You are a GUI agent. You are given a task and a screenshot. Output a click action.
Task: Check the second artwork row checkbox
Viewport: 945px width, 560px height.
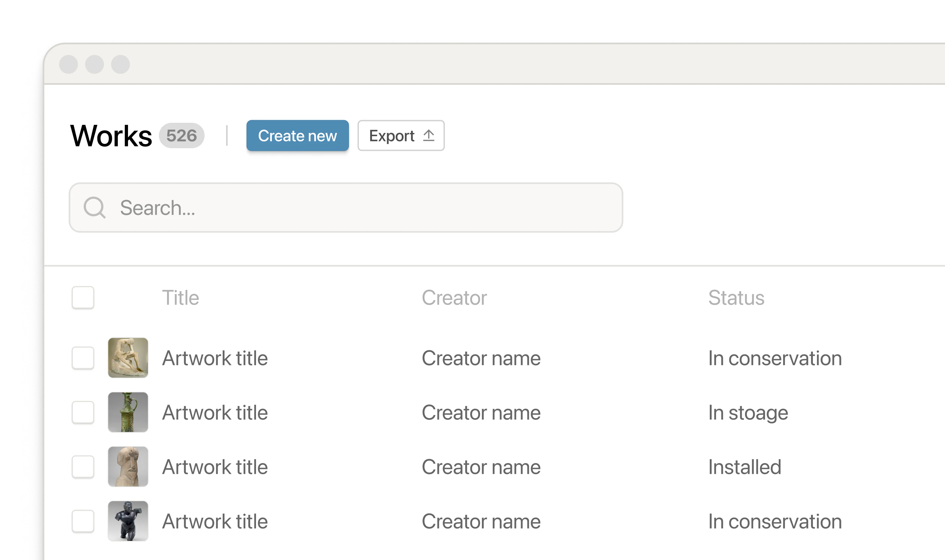click(83, 412)
